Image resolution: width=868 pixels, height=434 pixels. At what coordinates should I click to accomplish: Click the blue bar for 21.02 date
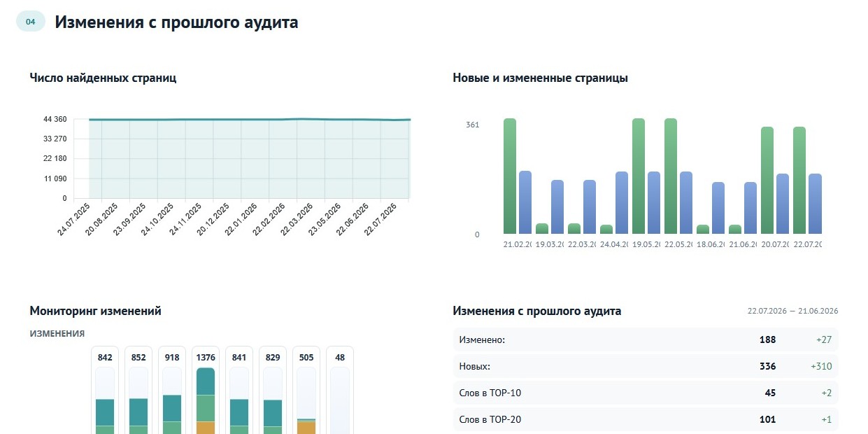tap(525, 202)
